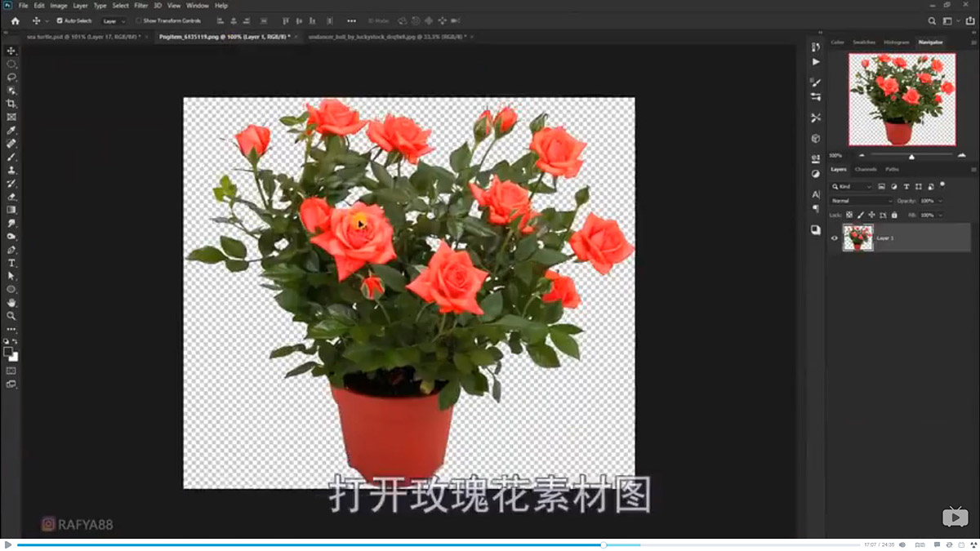
Task: Select the Zoom tool
Action: [x=11, y=315]
